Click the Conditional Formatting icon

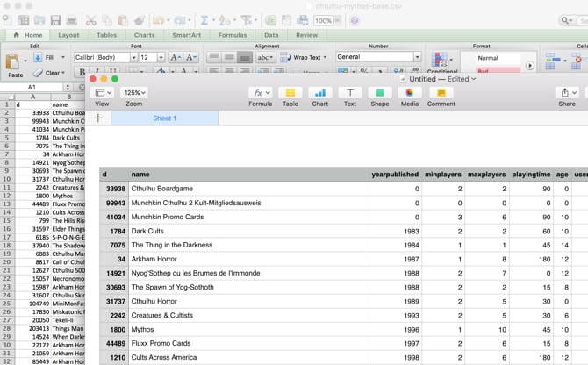pyautogui.click(x=440, y=60)
